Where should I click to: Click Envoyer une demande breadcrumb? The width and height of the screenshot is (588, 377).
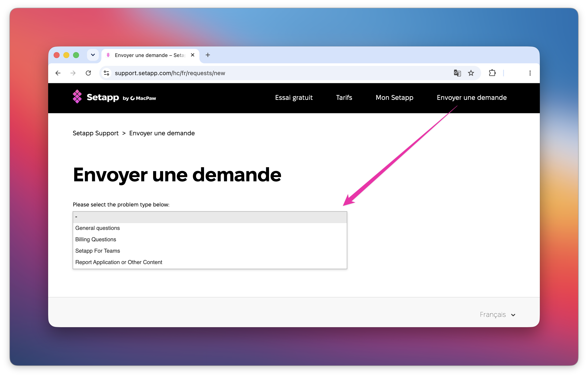pyautogui.click(x=162, y=133)
